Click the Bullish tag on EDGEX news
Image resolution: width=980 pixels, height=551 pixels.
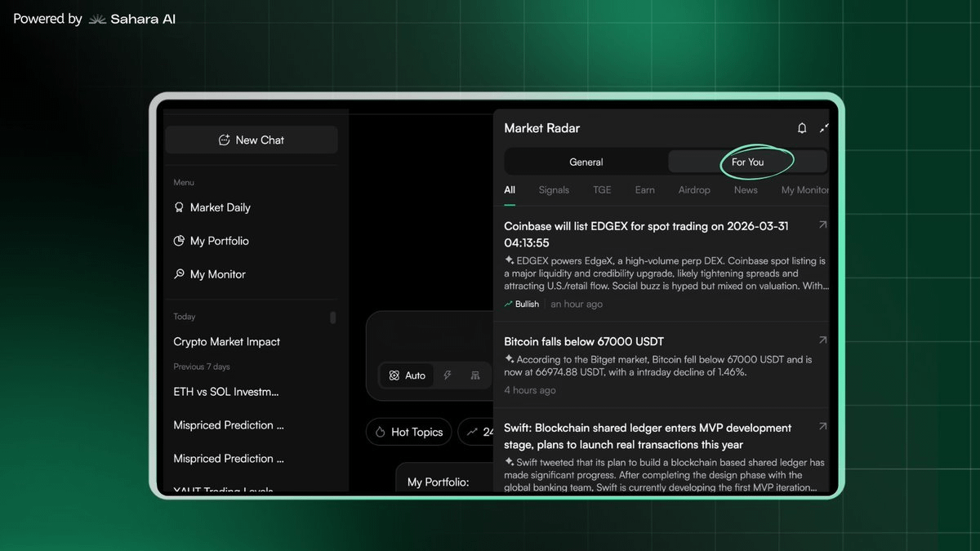click(x=521, y=304)
